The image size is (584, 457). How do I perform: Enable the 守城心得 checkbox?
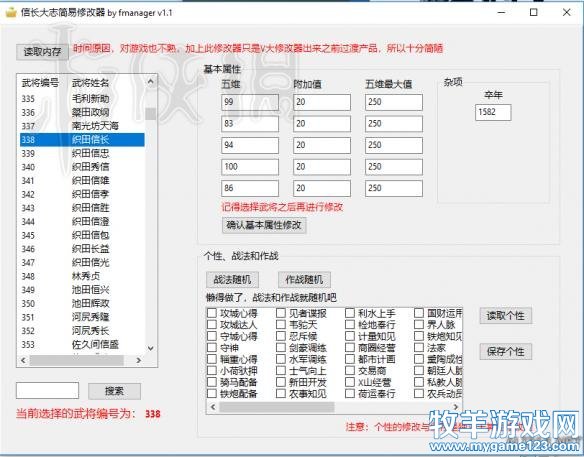click(x=212, y=336)
